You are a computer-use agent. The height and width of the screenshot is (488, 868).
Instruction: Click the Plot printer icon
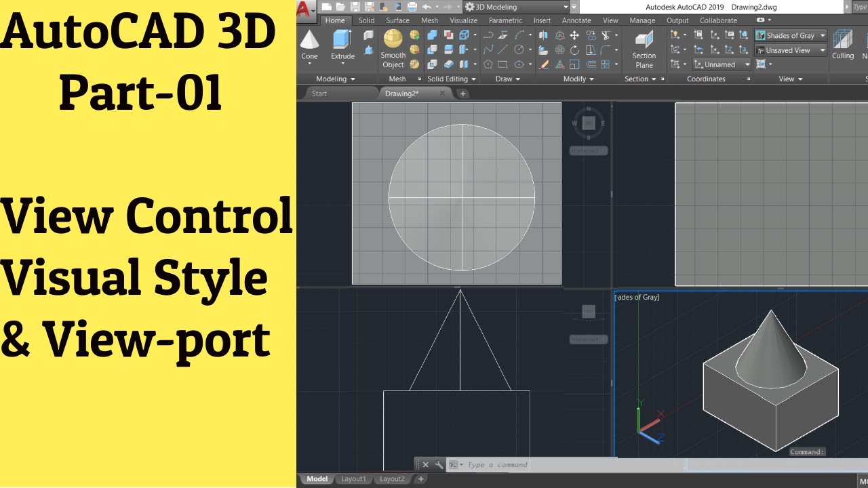[412, 7]
